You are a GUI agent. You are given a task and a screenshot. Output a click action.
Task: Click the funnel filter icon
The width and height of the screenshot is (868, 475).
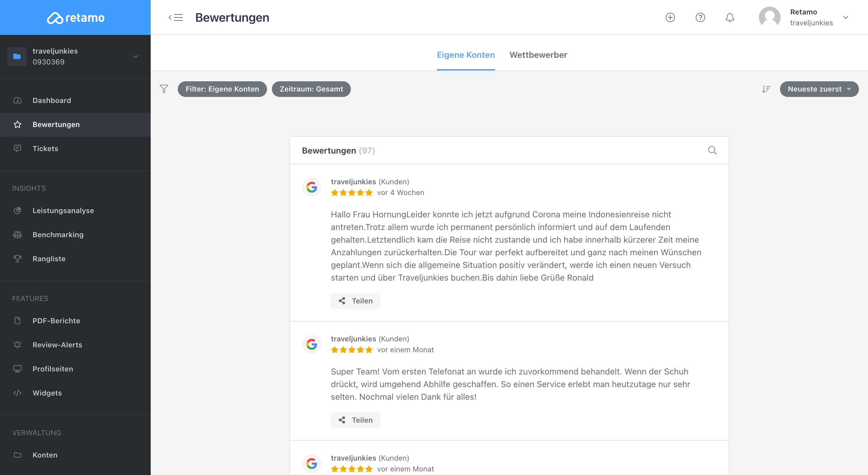pyautogui.click(x=164, y=89)
